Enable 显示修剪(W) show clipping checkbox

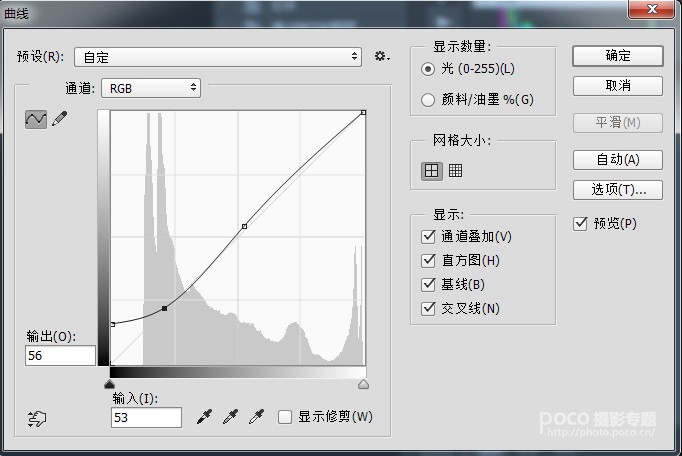[285, 417]
